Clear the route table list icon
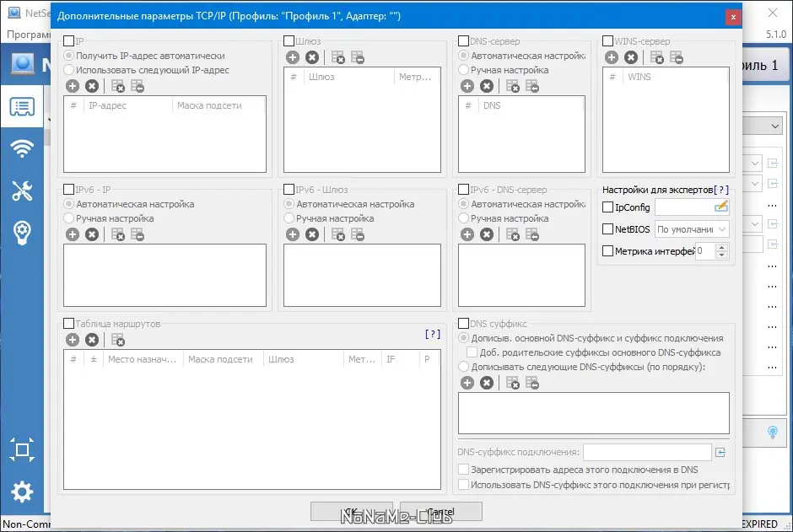 coord(118,340)
